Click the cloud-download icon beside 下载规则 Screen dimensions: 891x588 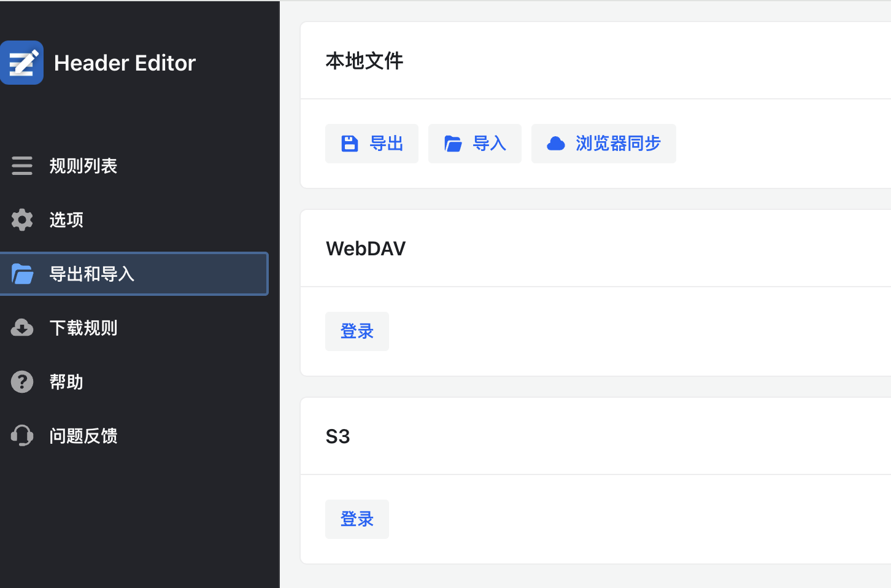[x=22, y=328]
